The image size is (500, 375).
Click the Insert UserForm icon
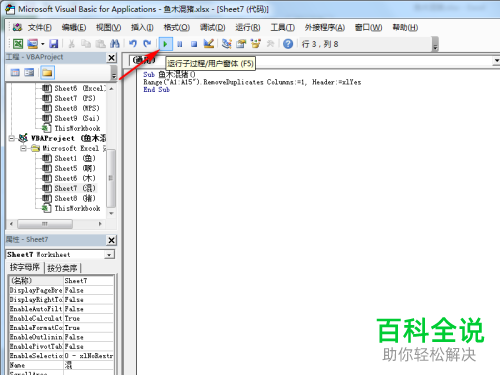tap(33, 44)
